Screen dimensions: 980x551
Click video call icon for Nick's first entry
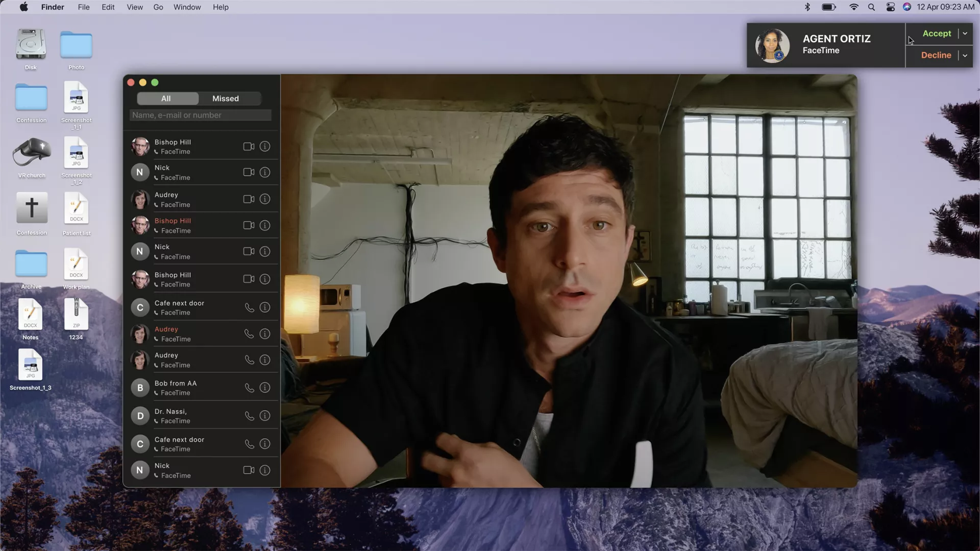point(249,173)
